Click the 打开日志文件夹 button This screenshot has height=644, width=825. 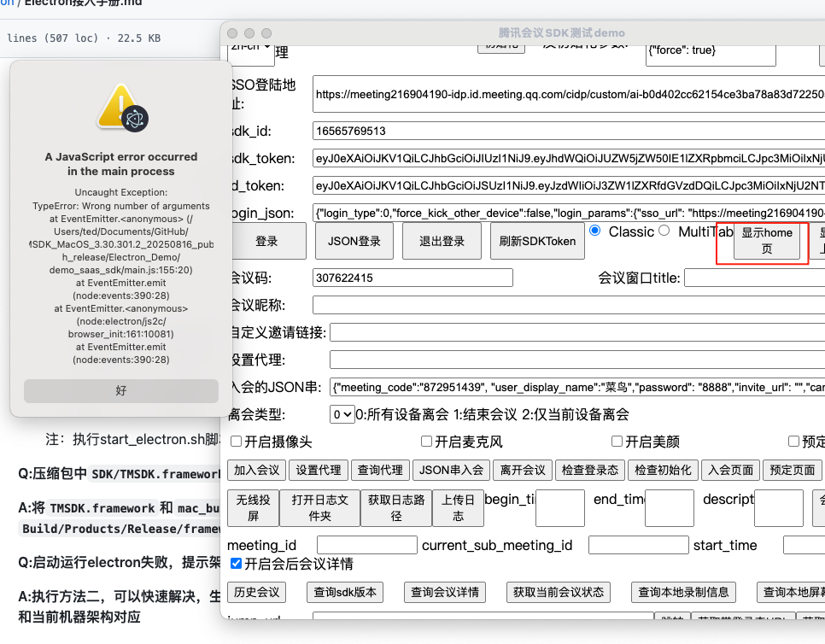(x=320, y=507)
